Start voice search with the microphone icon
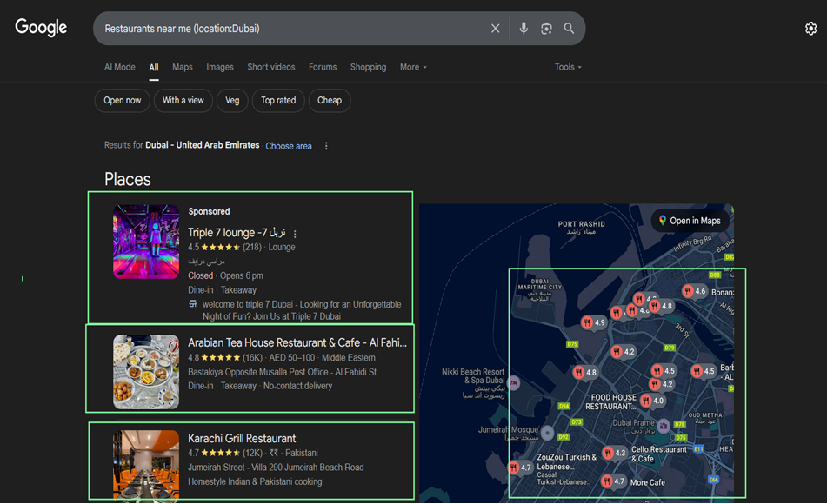Viewport: 827px width, 504px height. 524,29
